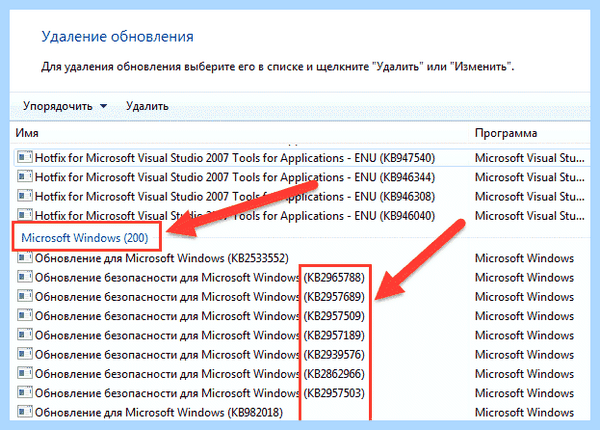Screen dimensions: 600x430
Task: Click program cell 'Microsoft Windows' for KB2862966
Action: click(x=524, y=374)
